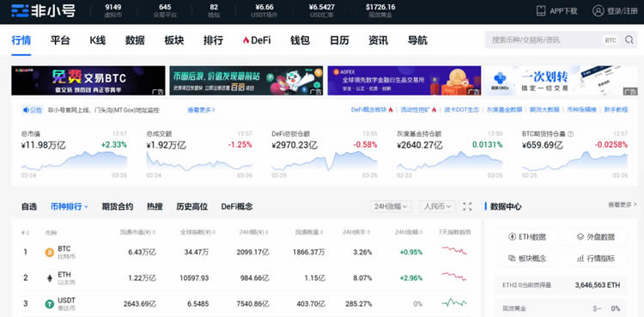Image resolution: width=644 pixels, height=317 pixels.
Task: Sort table by 流通数量 column
Action: point(309,232)
